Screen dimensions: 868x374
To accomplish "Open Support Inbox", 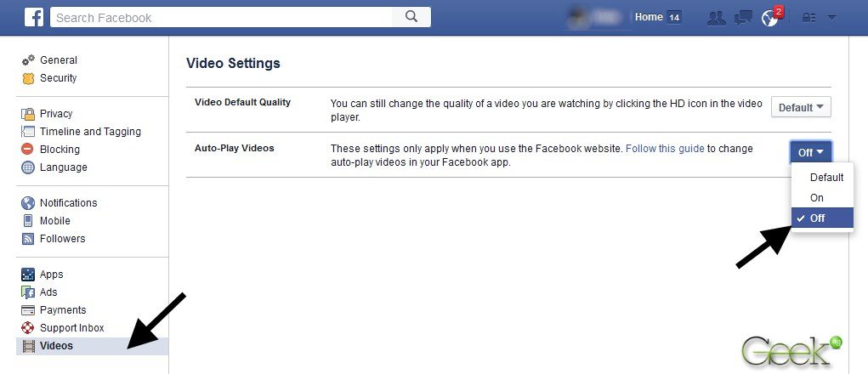I will [x=72, y=327].
